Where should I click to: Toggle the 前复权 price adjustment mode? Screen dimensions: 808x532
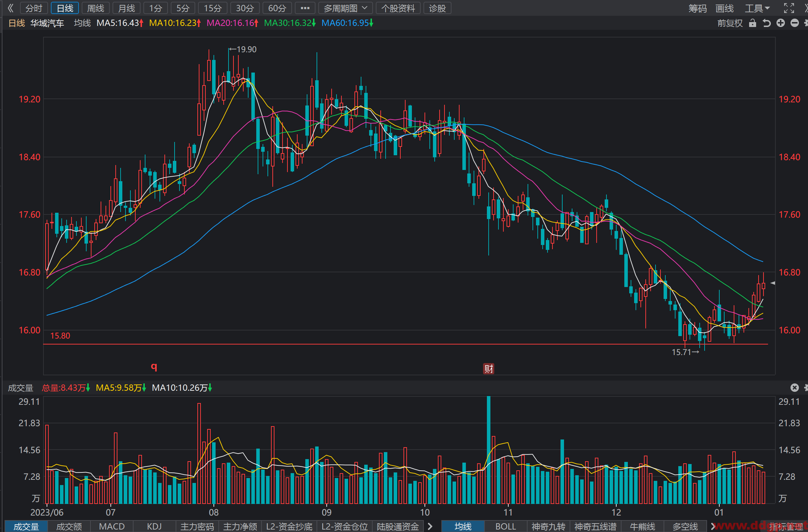pyautogui.click(x=730, y=23)
